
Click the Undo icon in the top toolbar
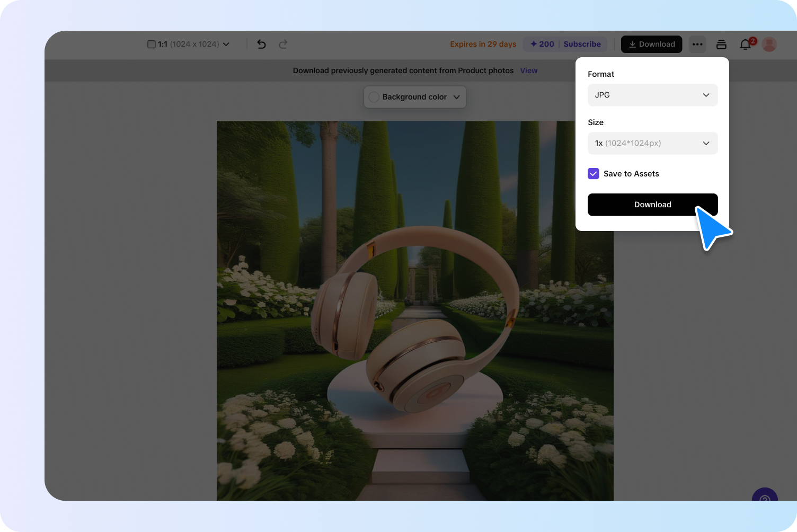(261, 45)
